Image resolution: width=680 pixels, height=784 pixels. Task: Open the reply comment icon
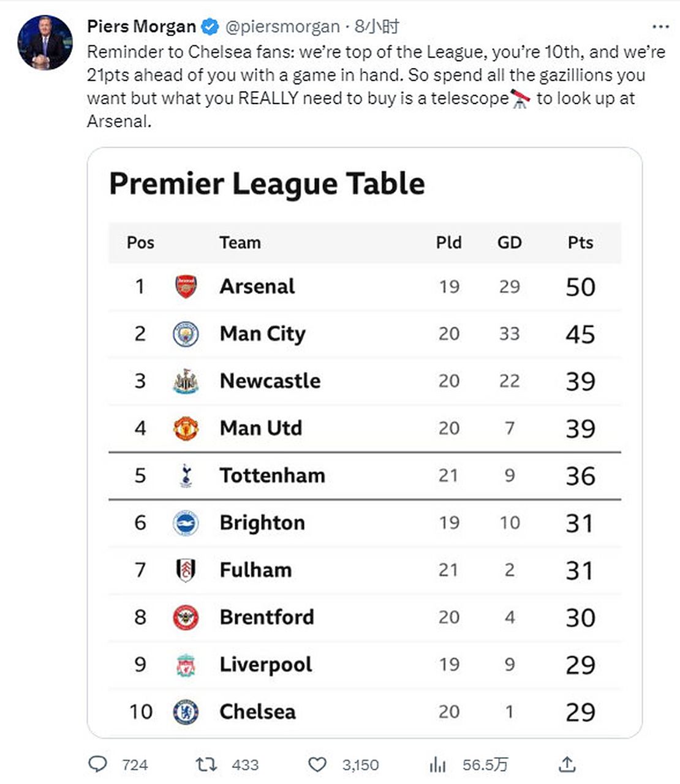[x=98, y=764]
